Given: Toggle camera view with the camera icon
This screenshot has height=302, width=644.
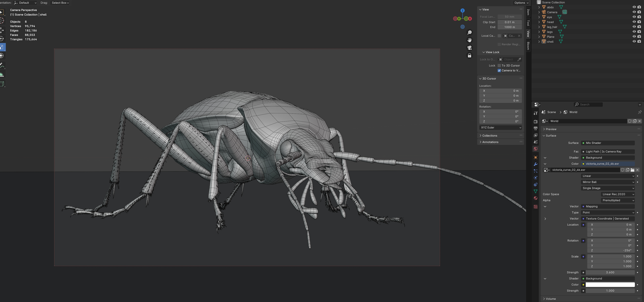Looking at the screenshot, I should (x=470, y=48).
